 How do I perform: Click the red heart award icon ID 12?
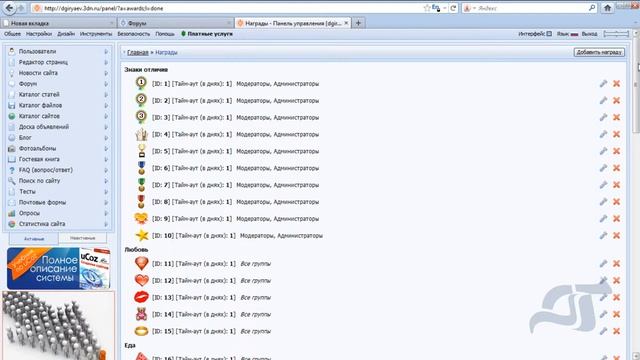coord(141,280)
